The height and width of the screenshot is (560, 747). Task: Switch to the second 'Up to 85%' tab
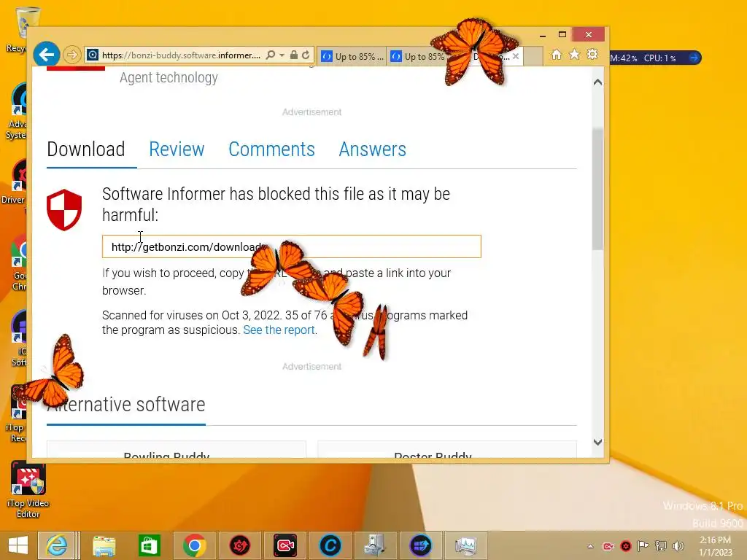tap(417, 56)
